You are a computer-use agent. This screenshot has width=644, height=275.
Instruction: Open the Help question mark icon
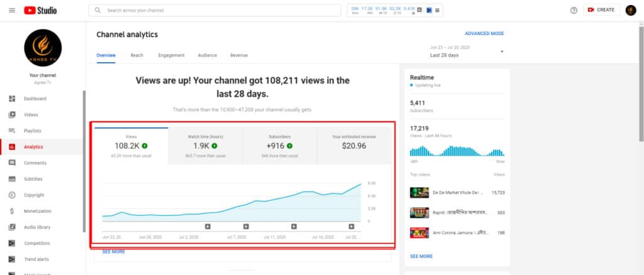click(574, 11)
